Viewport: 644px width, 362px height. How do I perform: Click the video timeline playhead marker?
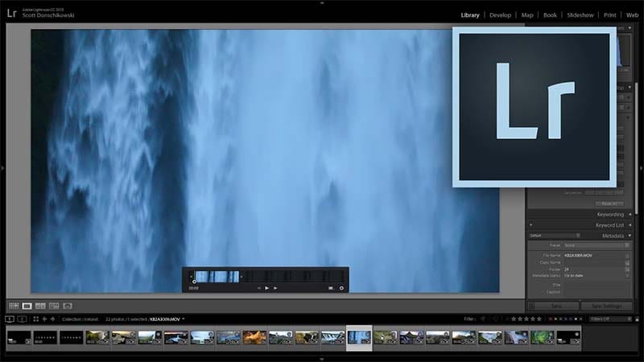(x=194, y=282)
